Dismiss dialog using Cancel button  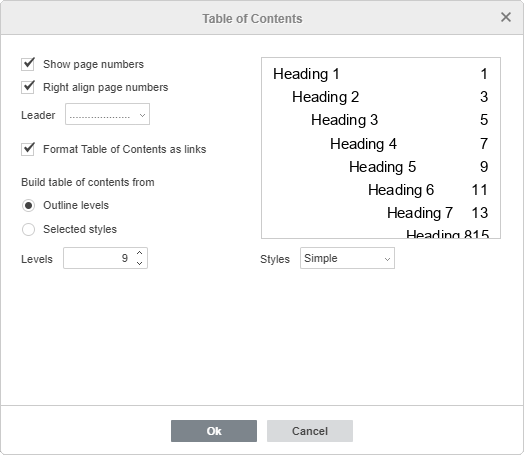tap(310, 431)
